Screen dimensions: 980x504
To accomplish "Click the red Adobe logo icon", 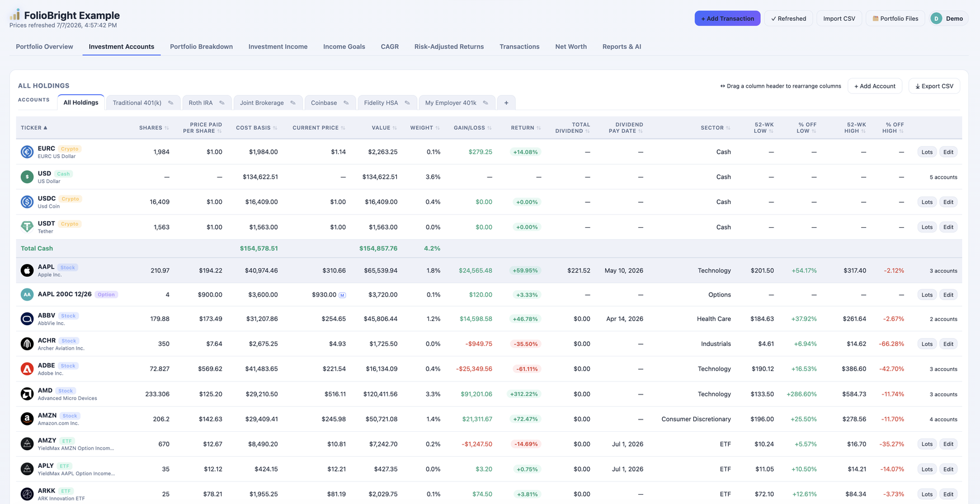I will coord(27,369).
